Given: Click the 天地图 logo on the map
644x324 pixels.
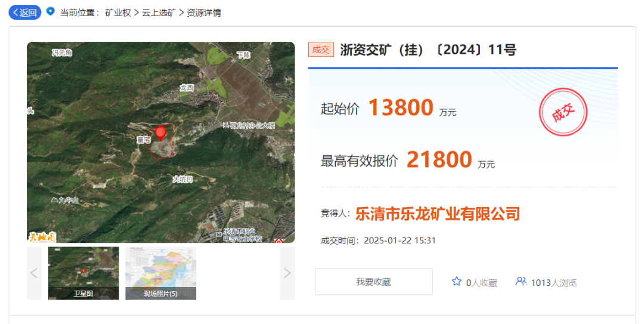Looking at the screenshot, I should point(42,236).
